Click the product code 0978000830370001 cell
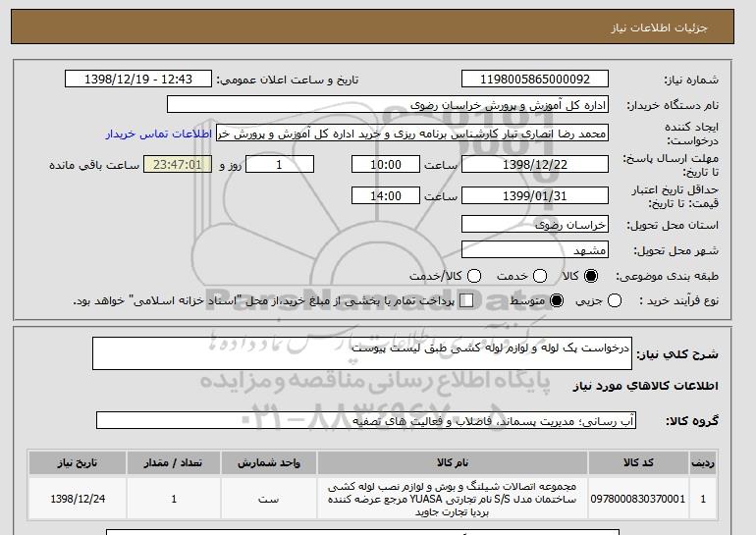756x535 pixels. point(638,499)
